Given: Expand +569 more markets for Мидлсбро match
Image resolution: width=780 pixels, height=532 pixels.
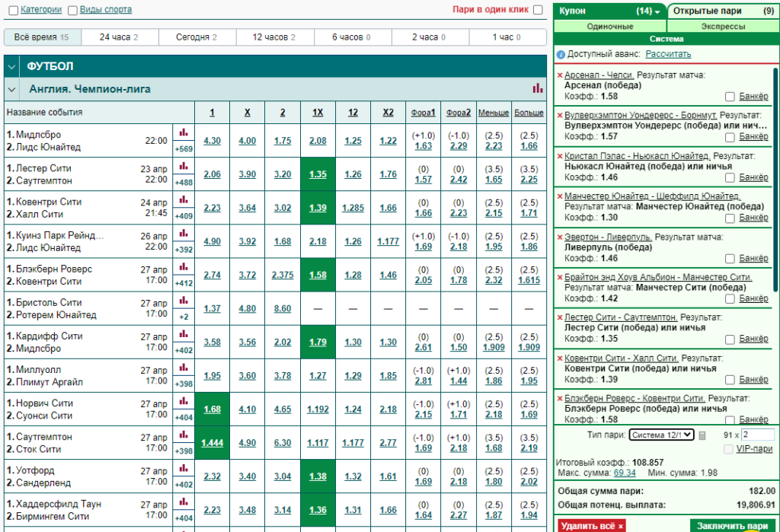Looking at the screenshot, I should pyautogui.click(x=184, y=148).
